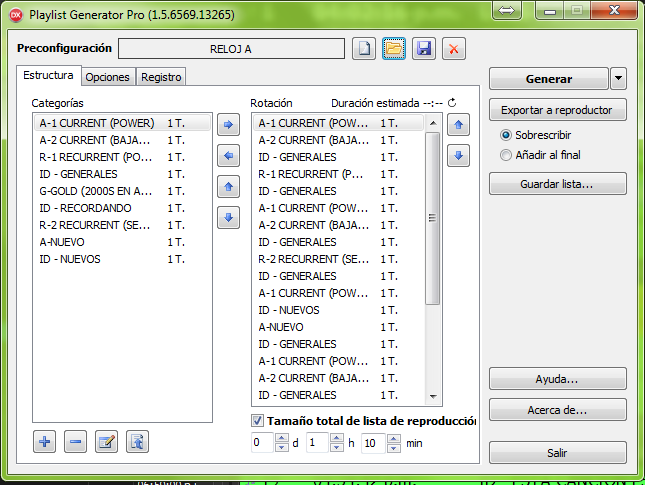Toggle Tamaño total de lista checkbox
The width and height of the screenshot is (645, 485).
257,420
